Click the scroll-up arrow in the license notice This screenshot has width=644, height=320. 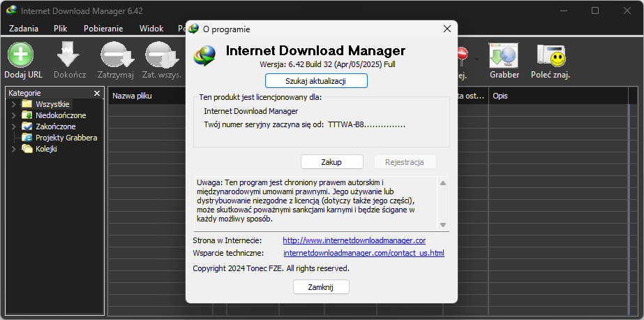(x=443, y=183)
